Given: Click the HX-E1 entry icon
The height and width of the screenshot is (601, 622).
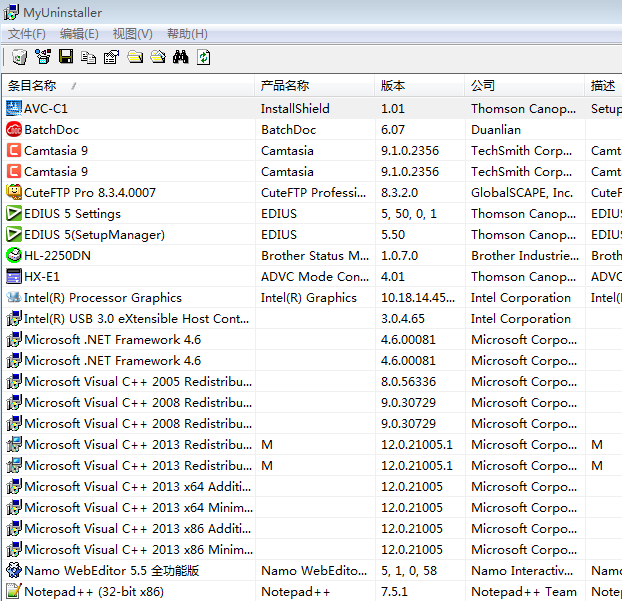Looking at the screenshot, I should pos(14,276).
